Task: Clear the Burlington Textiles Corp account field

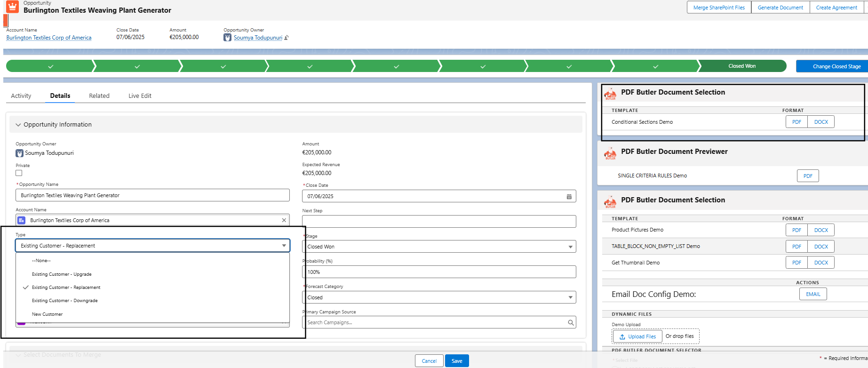Action: point(284,220)
